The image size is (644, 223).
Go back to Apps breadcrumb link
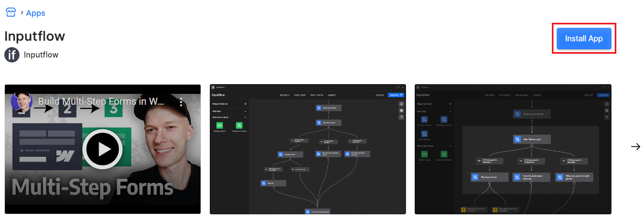[x=36, y=13]
